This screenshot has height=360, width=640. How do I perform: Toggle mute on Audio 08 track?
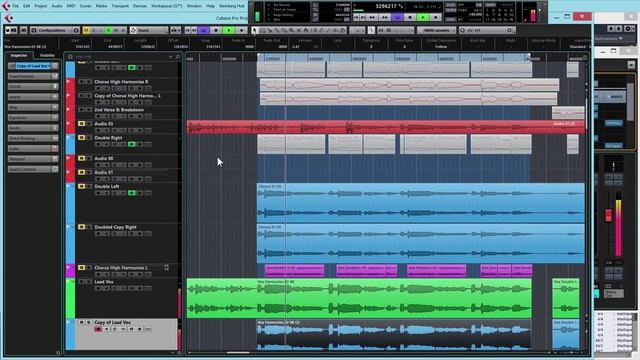tap(81, 158)
